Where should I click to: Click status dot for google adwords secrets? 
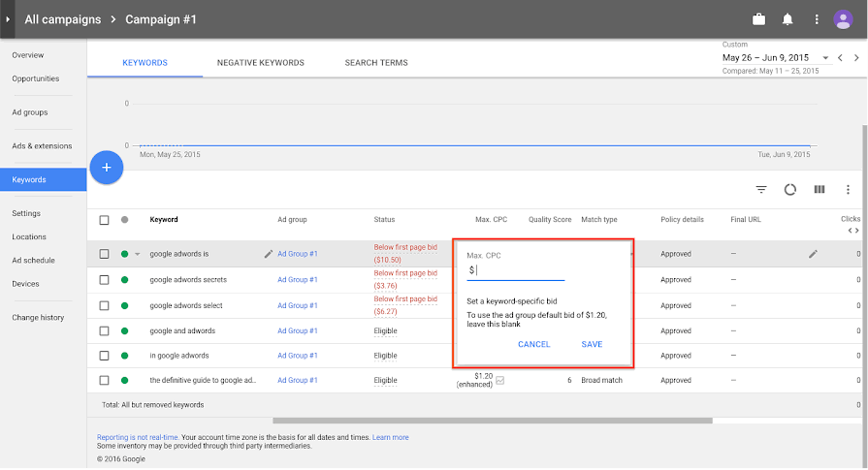(x=124, y=280)
